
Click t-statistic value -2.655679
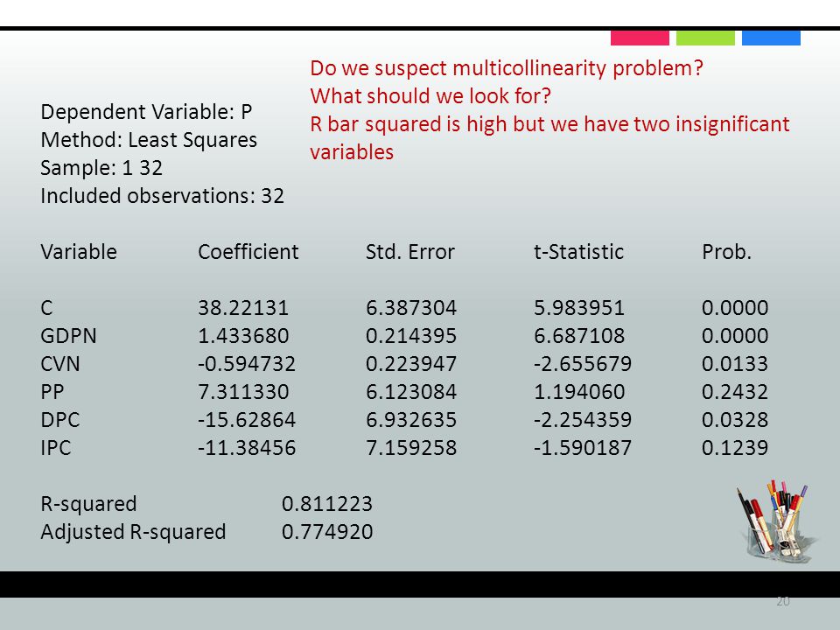pyautogui.click(x=583, y=364)
